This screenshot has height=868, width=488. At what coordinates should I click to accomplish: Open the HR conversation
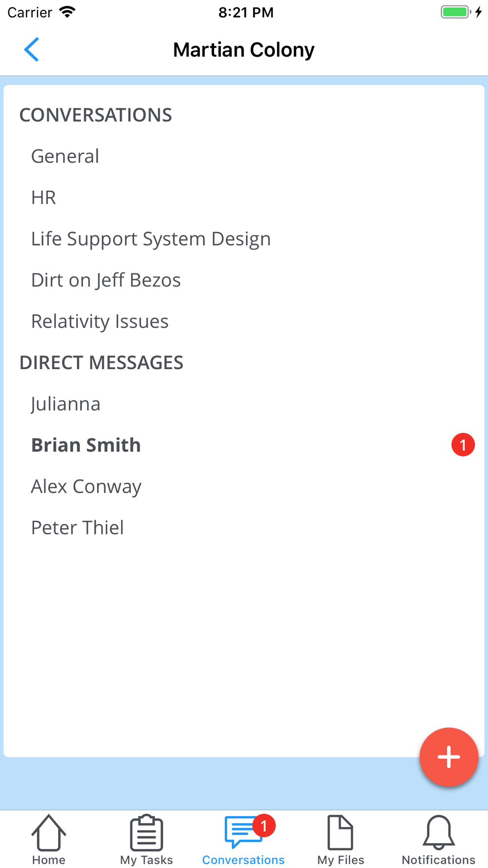pos(43,198)
